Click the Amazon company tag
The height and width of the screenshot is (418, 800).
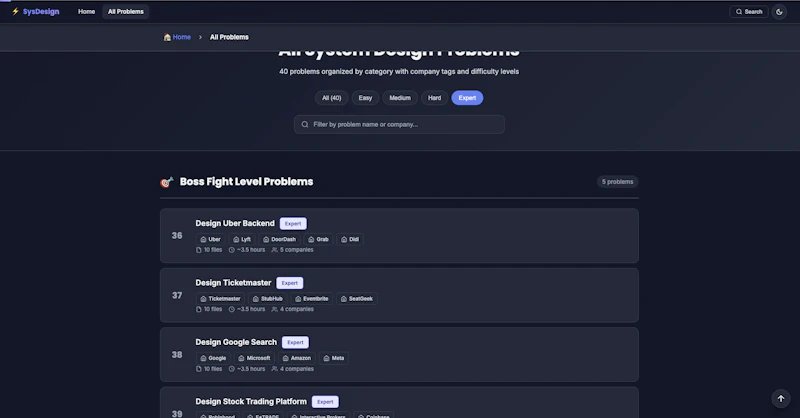[x=297, y=358]
